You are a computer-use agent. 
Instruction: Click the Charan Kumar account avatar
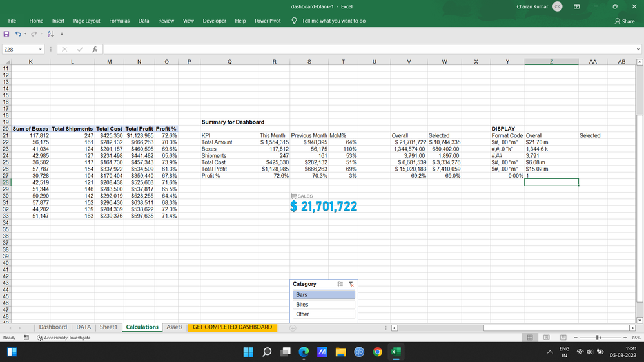click(x=558, y=6)
